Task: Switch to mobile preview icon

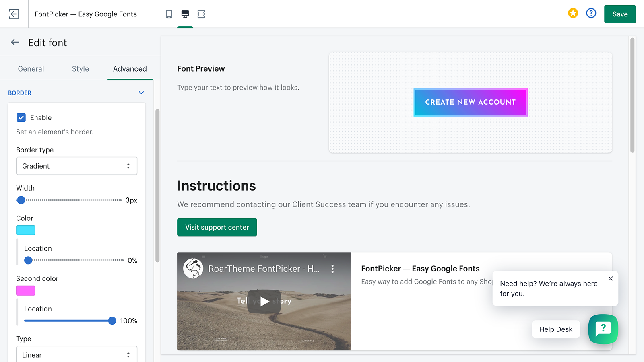Action: [x=169, y=14]
